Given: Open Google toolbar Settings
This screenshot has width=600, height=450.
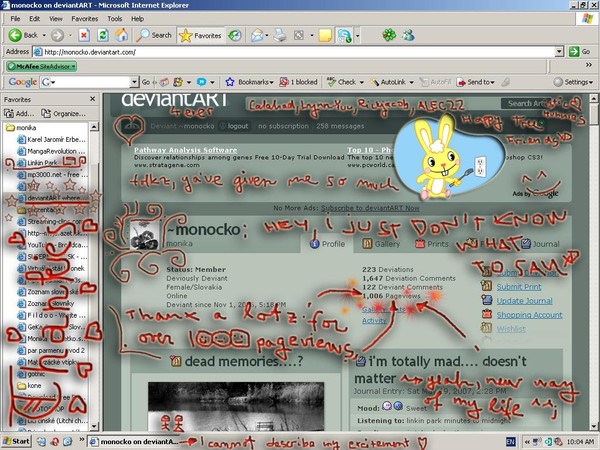Looking at the screenshot, I should tap(573, 82).
